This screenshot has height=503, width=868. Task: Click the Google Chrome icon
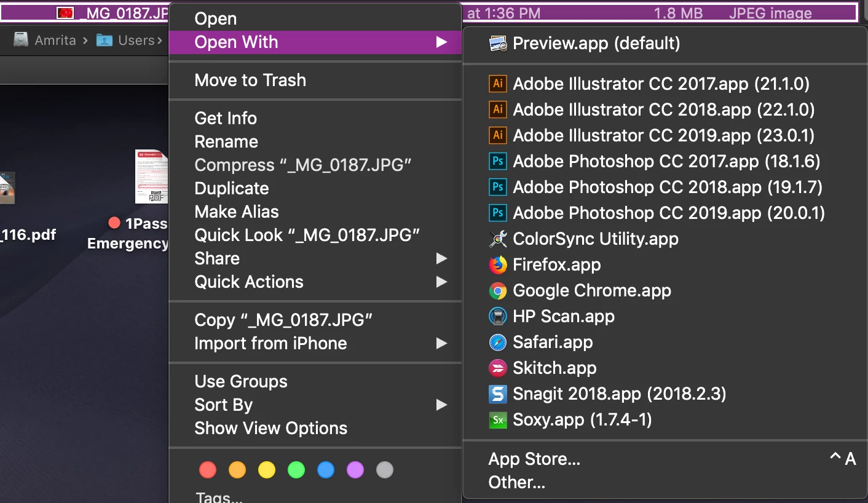pos(498,290)
